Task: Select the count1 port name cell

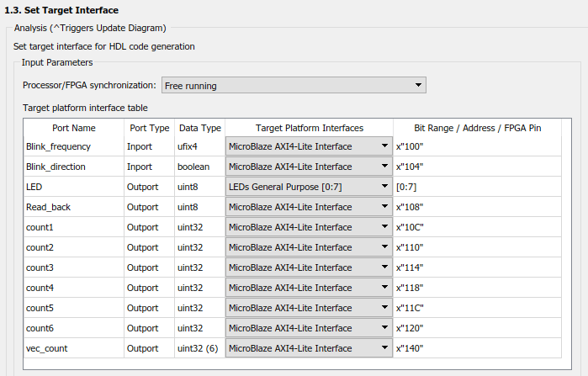Action: 73,227
